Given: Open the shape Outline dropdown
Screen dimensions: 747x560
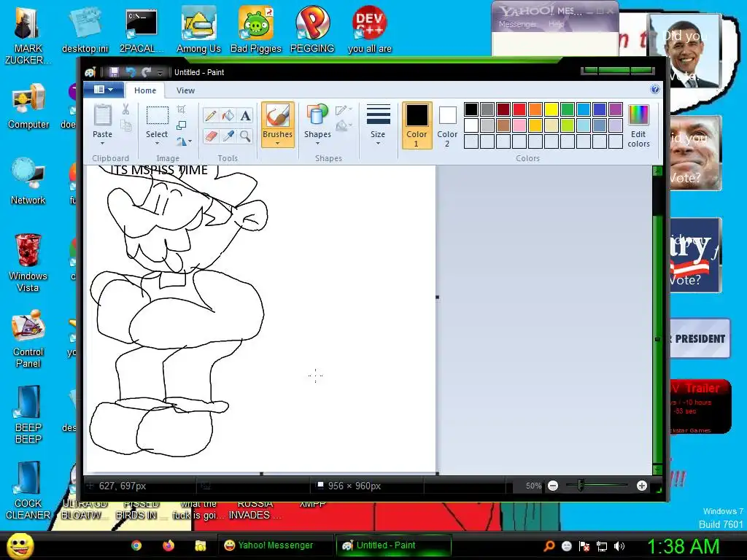Looking at the screenshot, I should coord(344,110).
